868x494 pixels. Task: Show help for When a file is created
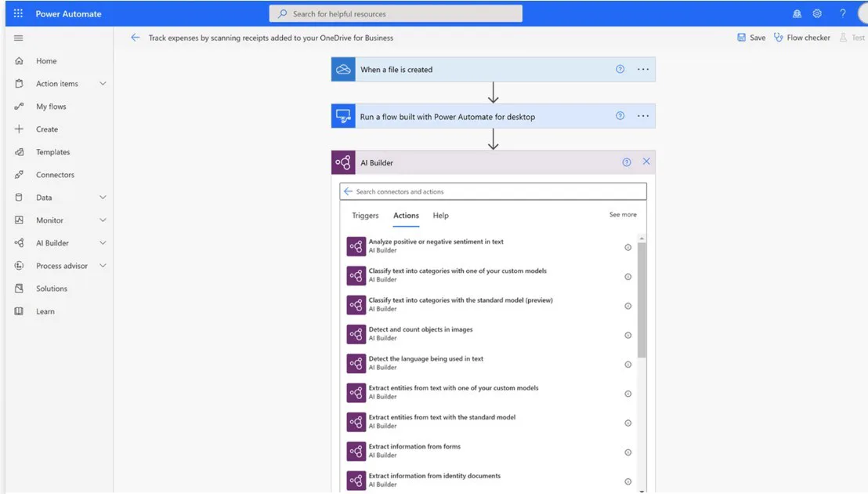pyautogui.click(x=620, y=69)
